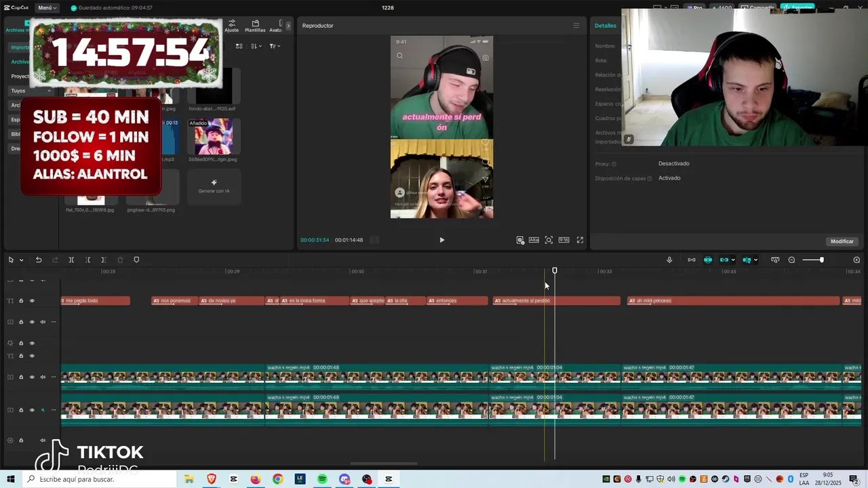Open Chrome from the Windows taskbar
Screen dimensions: 868x488
pyautogui.click(x=277, y=479)
